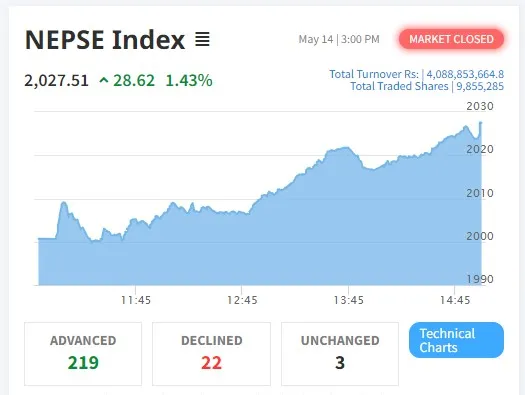Click the 2030 price axis label
This screenshot has height=395, width=525.
click(480, 106)
